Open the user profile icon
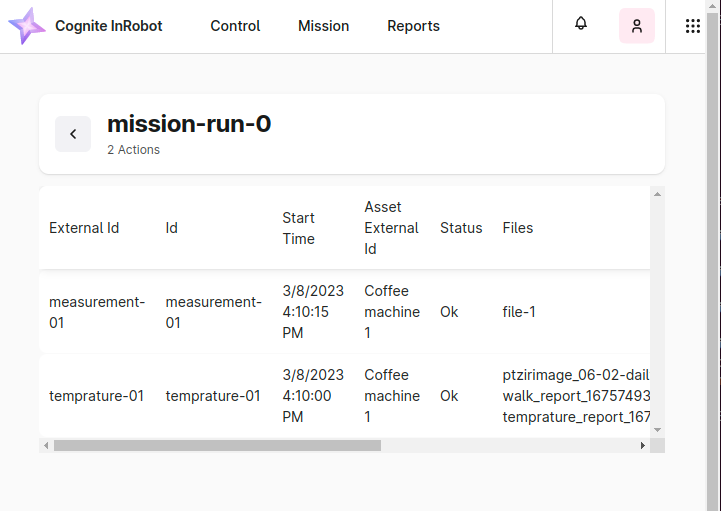 (x=637, y=26)
